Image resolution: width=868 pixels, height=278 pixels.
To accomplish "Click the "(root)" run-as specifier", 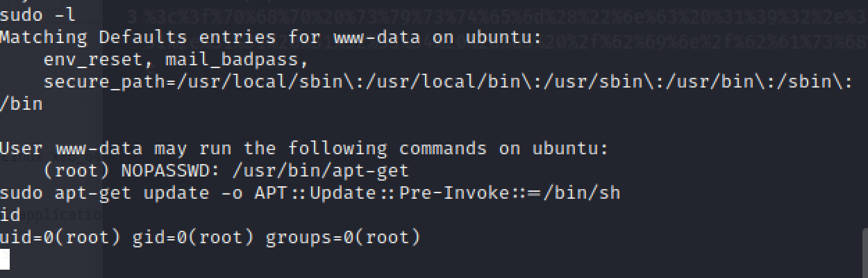I will pos(76,170).
